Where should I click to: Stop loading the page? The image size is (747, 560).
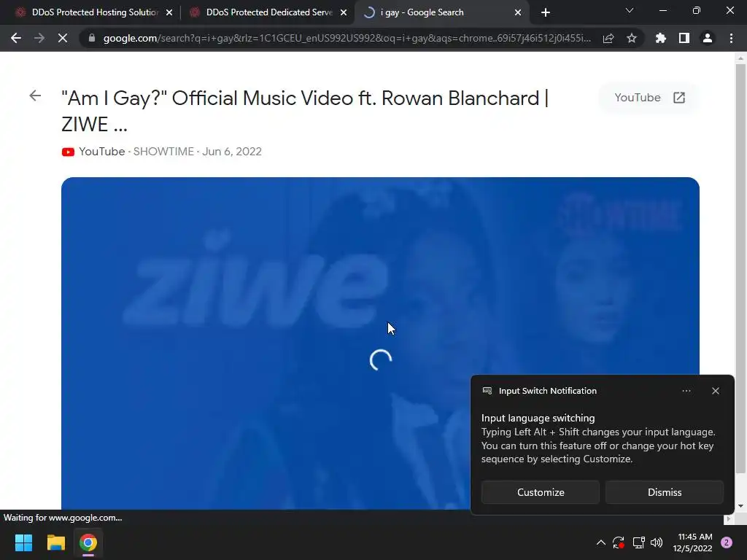click(63, 38)
